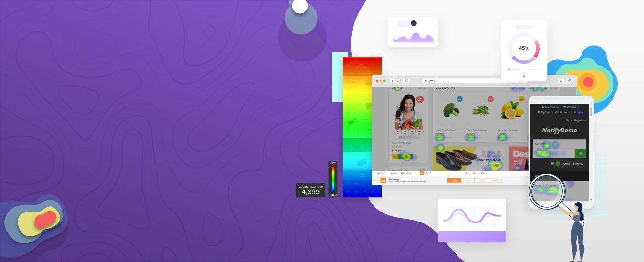Open the green peas product thumbnail
Viewport: 644px width, 262px height.
pos(480,111)
